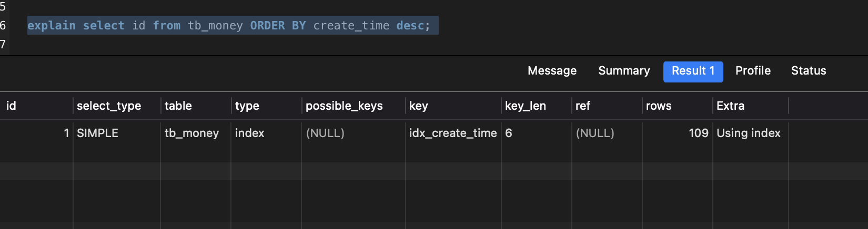The width and height of the screenshot is (868, 229).
Task: Click the rows column header
Action: click(659, 106)
